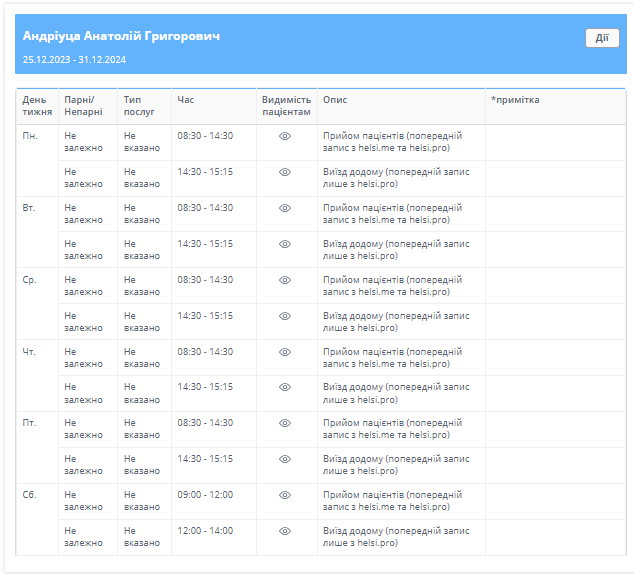Click eye icon for Saturday 09:00 - 12:00
This screenshot has height=574, width=634.
pyautogui.click(x=285, y=495)
